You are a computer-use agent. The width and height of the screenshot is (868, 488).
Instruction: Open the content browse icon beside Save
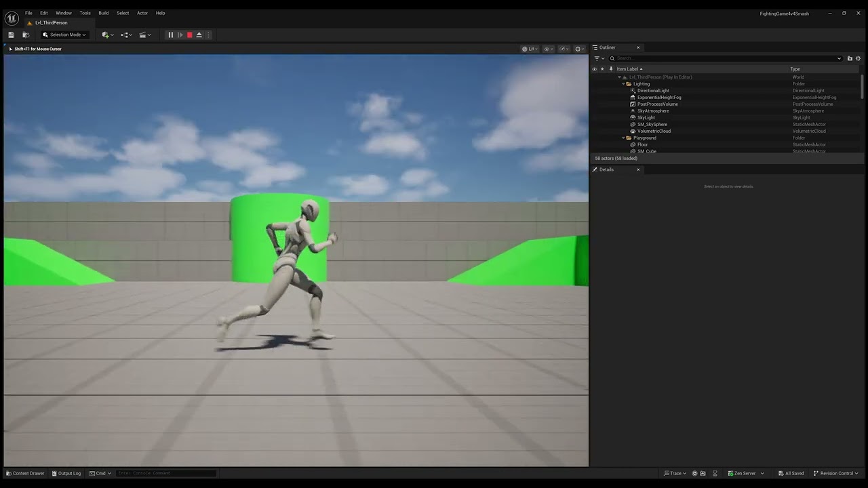(26, 35)
